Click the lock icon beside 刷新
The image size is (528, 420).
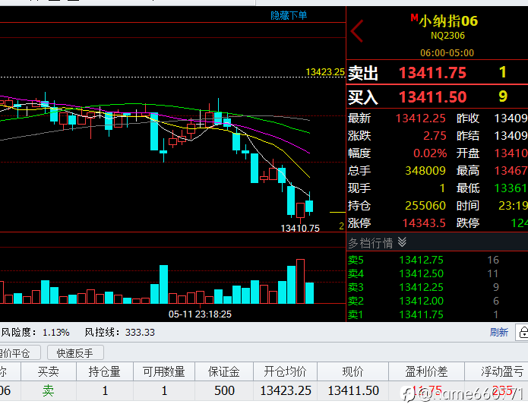[x=522, y=333]
